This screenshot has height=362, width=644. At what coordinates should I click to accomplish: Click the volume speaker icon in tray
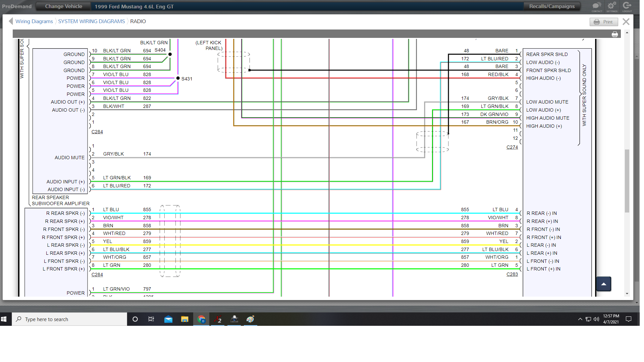pos(596,319)
